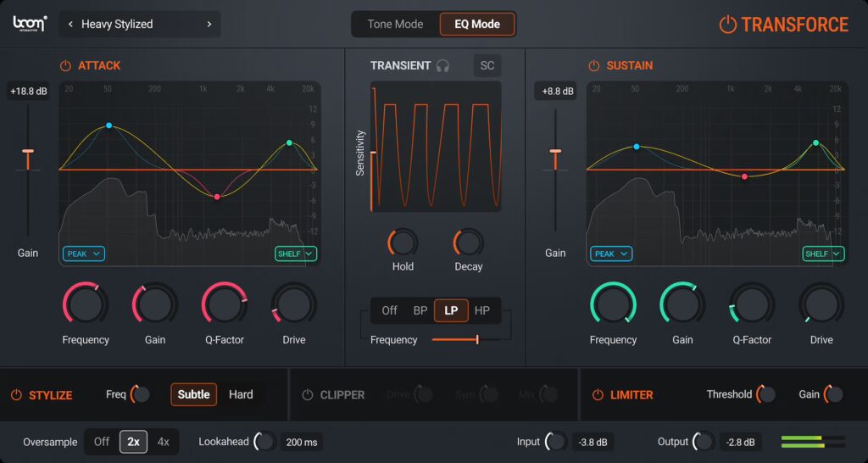Click the Sustain gain slider handle
Viewport: 868px width, 463px height.
[x=556, y=151]
